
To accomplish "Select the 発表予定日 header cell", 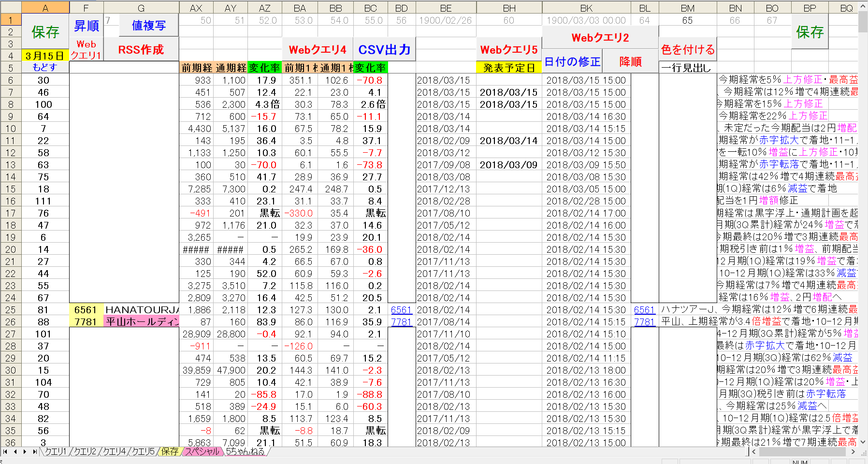I will coord(509,68).
